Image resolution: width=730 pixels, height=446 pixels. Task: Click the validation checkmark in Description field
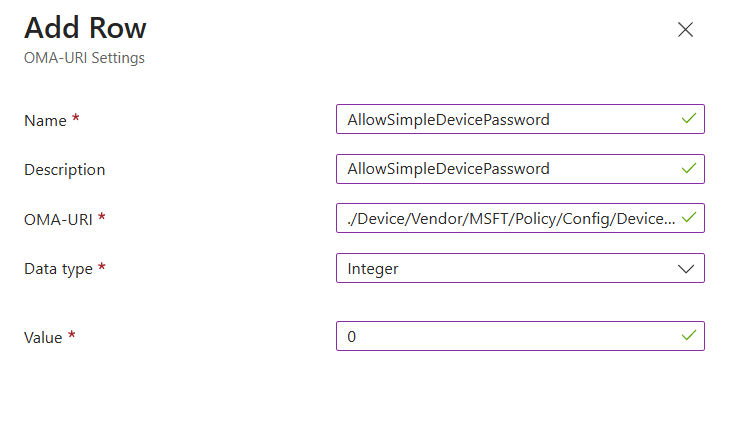point(688,169)
